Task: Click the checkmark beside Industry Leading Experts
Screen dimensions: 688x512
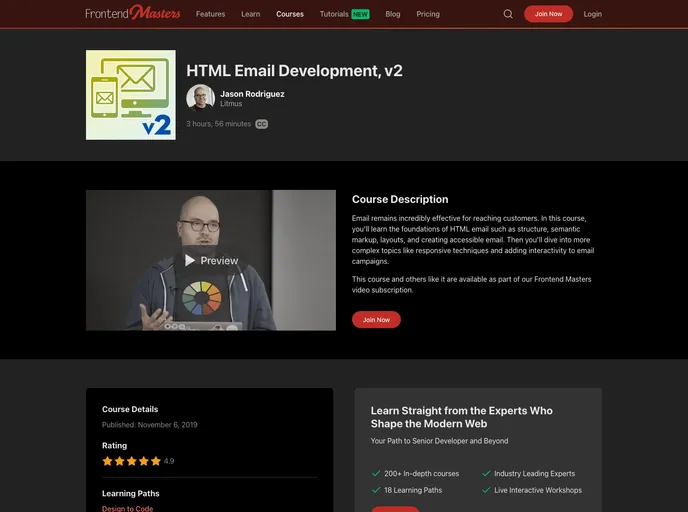Action: coord(486,473)
